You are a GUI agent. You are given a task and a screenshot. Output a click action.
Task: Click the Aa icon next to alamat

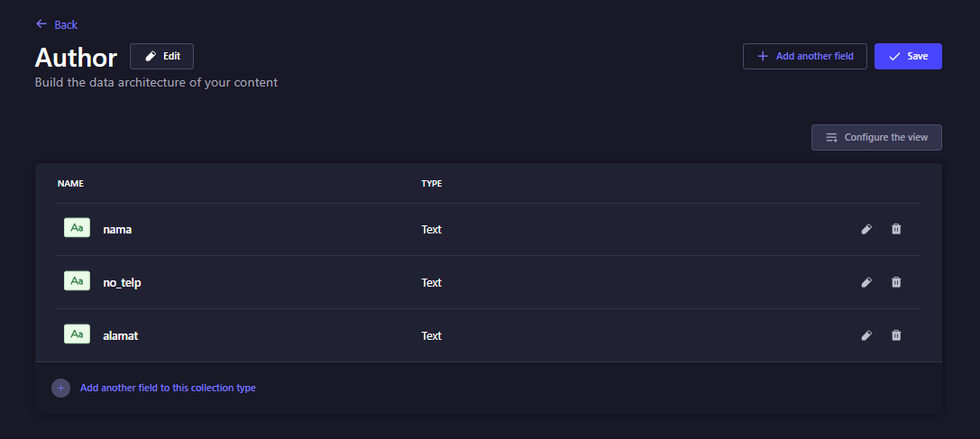coord(77,334)
